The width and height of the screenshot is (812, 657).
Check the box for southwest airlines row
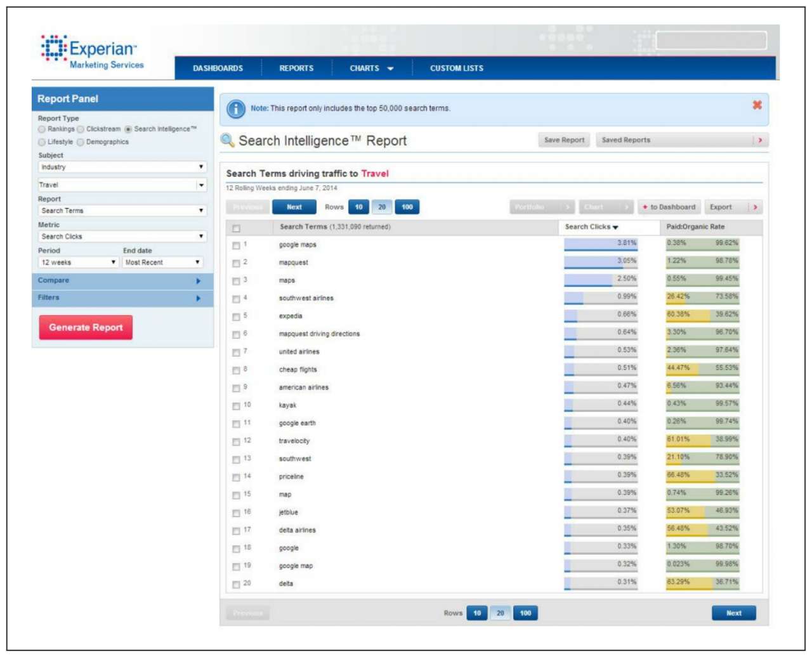coord(236,299)
